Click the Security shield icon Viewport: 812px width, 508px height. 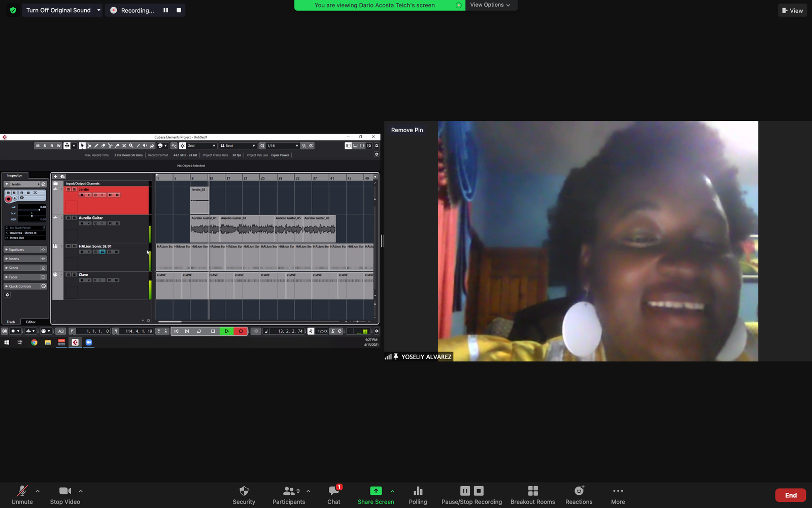244,491
